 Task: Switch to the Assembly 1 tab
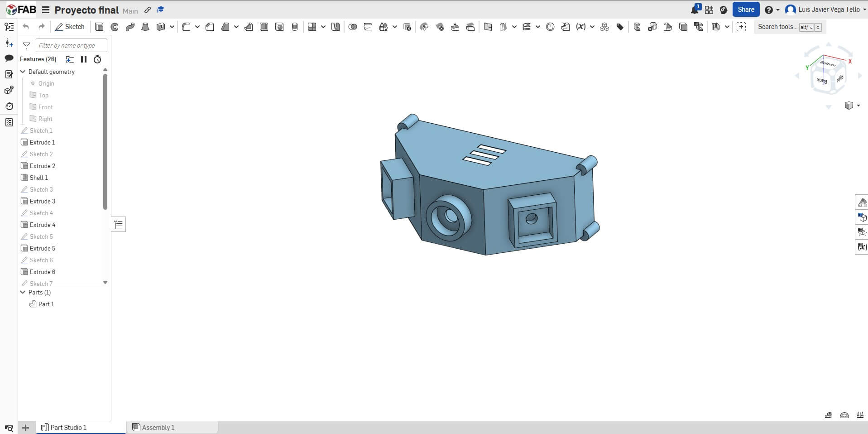[x=158, y=427]
